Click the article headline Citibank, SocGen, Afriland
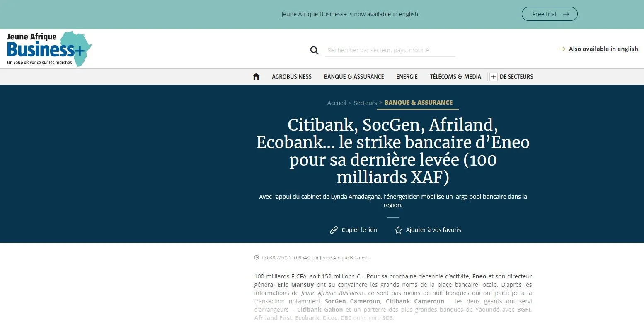The width and height of the screenshot is (644, 332). [x=393, y=151]
